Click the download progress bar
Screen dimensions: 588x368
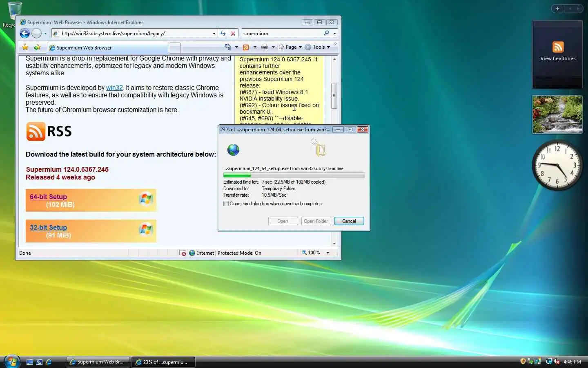click(294, 175)
